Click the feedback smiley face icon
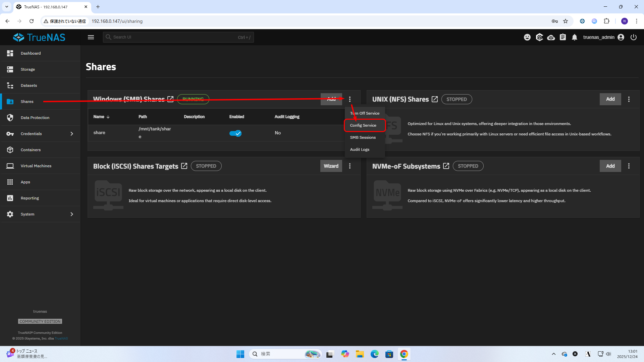 pos(527,37)
